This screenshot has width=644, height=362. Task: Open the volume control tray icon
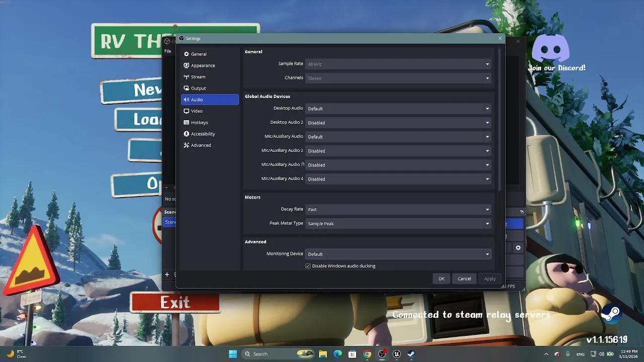(x=601, y=354)
